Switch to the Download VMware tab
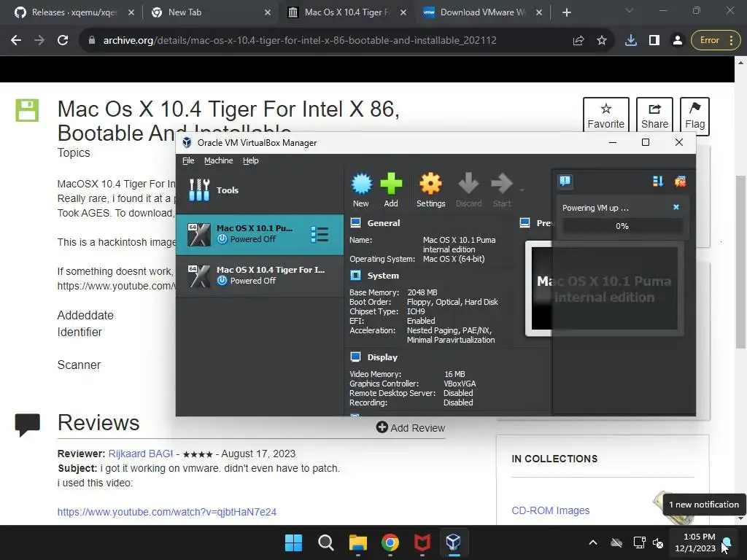The width and height of the screenshot is (747, 560). tap(482, 12)
